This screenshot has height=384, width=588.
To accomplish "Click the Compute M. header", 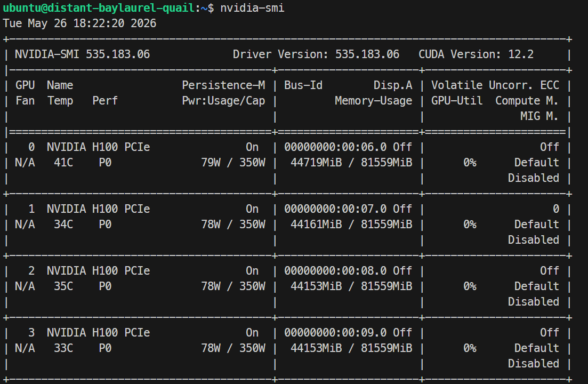I will pos(527,100).
